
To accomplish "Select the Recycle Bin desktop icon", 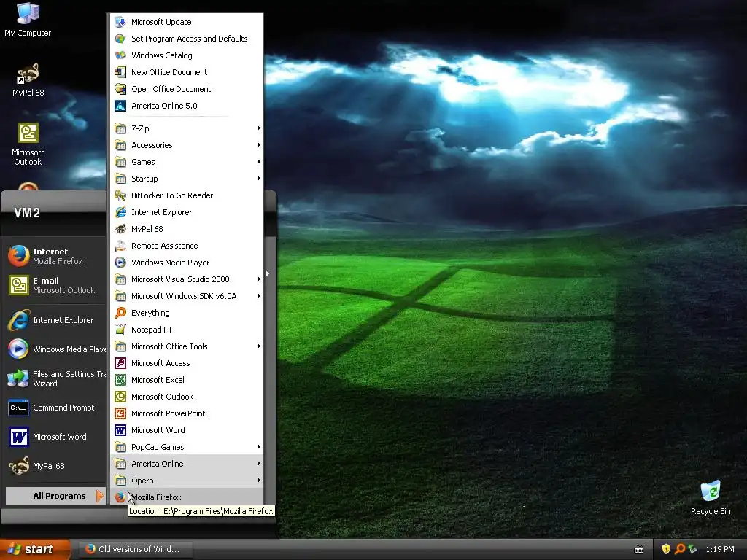I will tap(711, 497).
